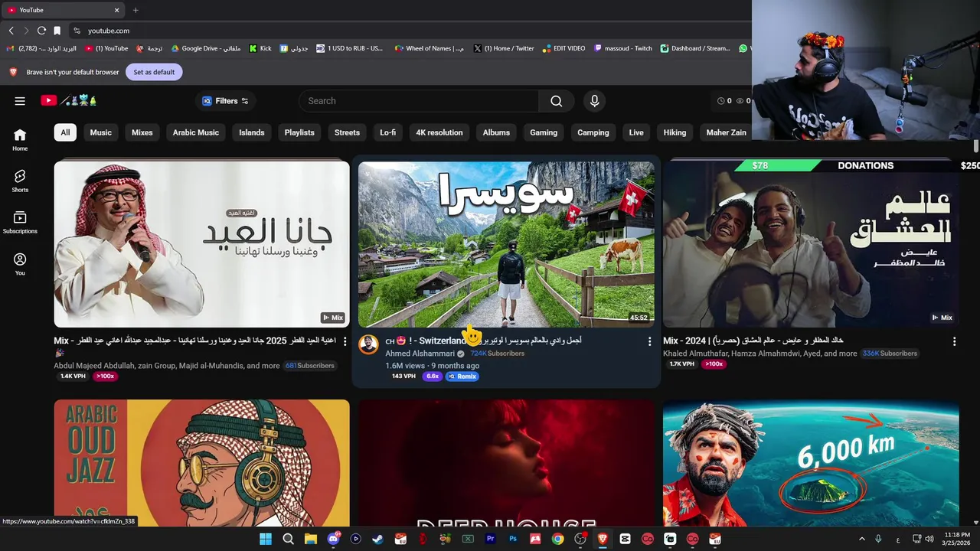Select the 4K resolution chip
Screen dimensions: 980x551
pos(439,132)
